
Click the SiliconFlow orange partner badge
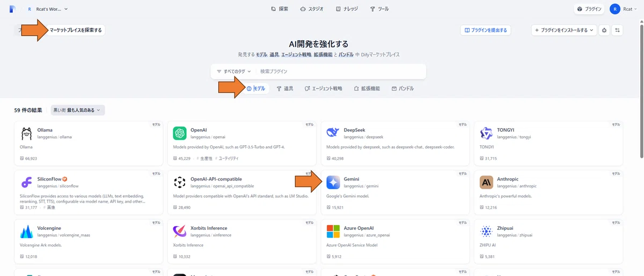64,179
